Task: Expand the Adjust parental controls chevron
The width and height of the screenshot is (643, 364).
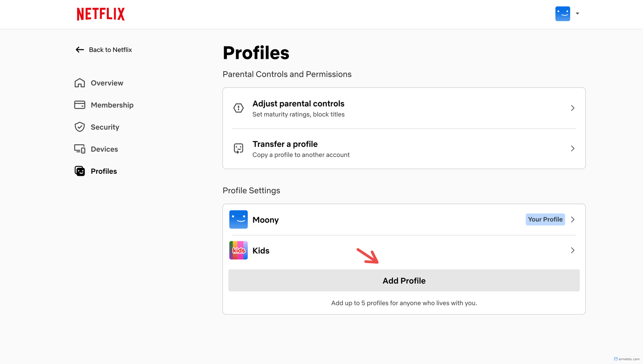Action: click(572, 108)
